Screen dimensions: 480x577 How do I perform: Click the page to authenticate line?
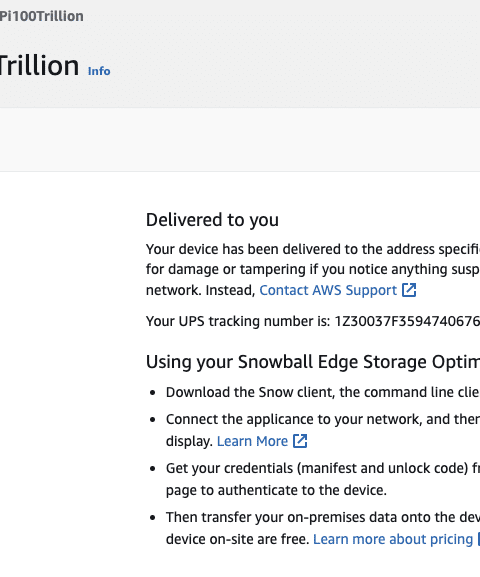pyautogui.click(x=276, y=491)
